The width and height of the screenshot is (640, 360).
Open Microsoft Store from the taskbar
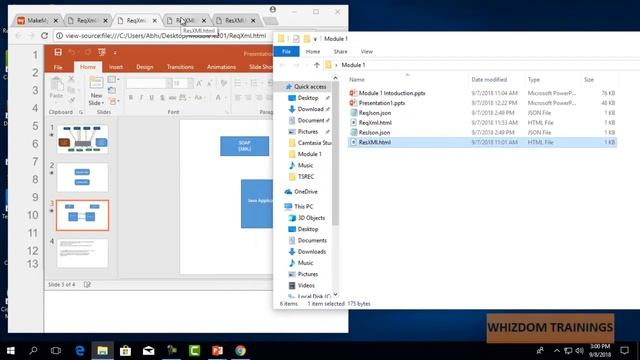125,351
